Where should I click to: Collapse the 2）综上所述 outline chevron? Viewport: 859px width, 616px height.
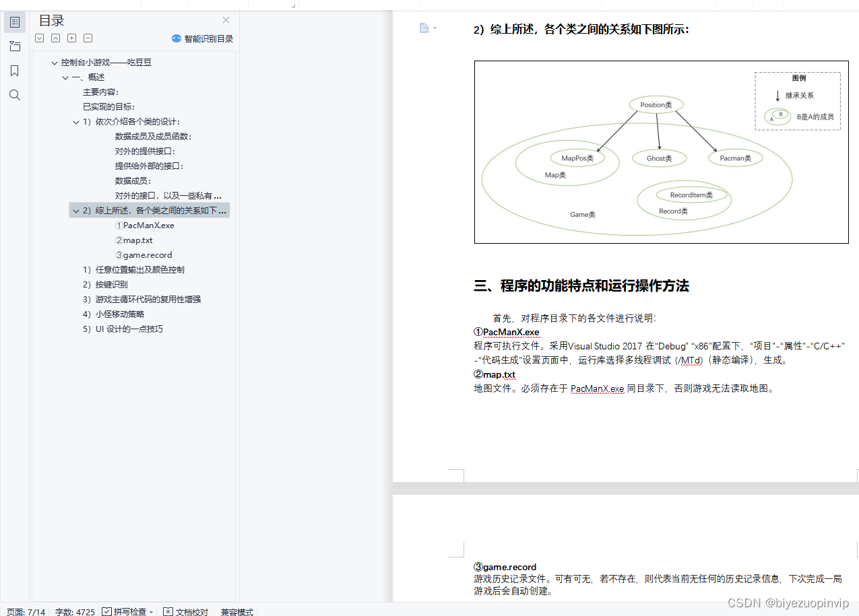pos(76,211)
